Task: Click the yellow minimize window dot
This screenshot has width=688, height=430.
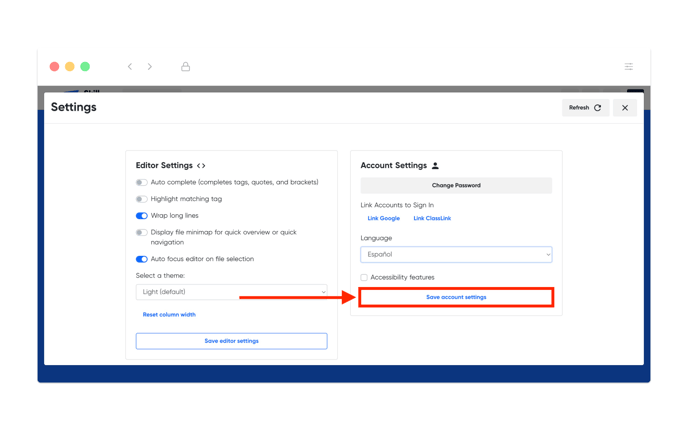Action: [x=70, y=67]
